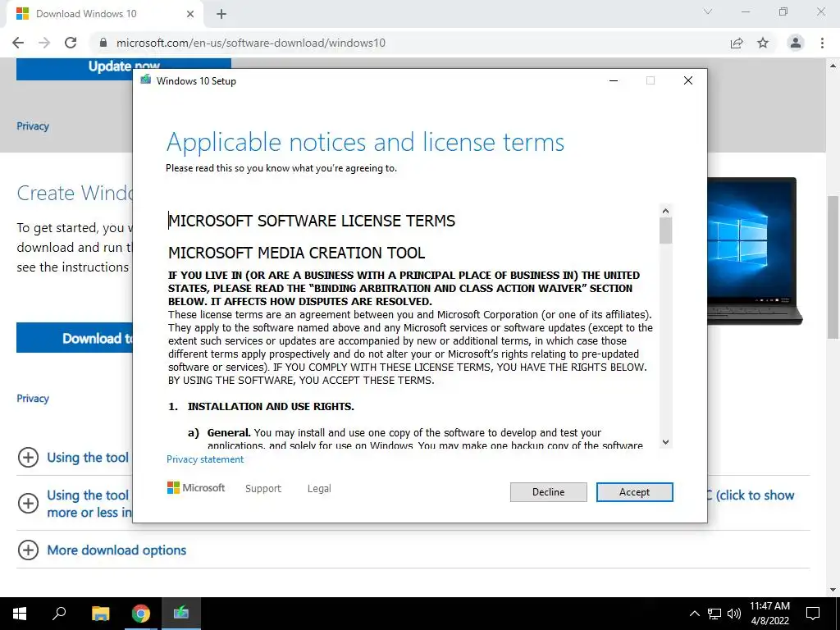
Task: Bookmark this page with the star
Action: click(763, 43)
